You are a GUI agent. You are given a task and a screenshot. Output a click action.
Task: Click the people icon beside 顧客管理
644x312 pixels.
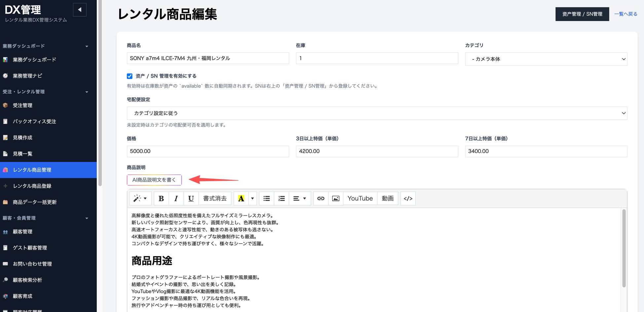[x=5, y=232]
